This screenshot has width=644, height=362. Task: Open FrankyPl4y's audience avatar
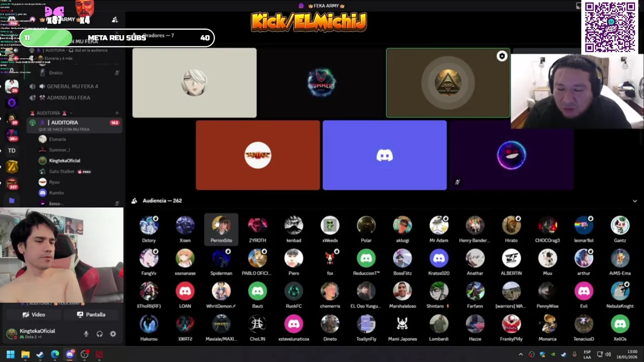pos(511,324)
